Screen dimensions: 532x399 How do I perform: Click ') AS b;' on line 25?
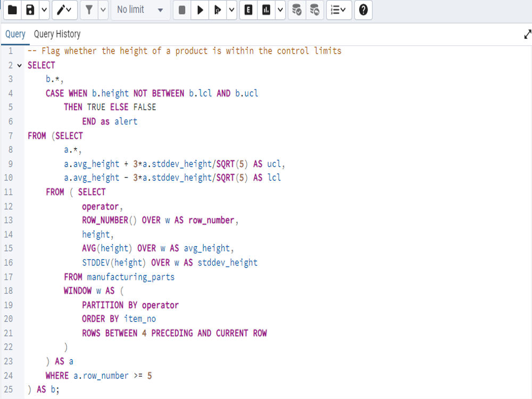[44, 389]
